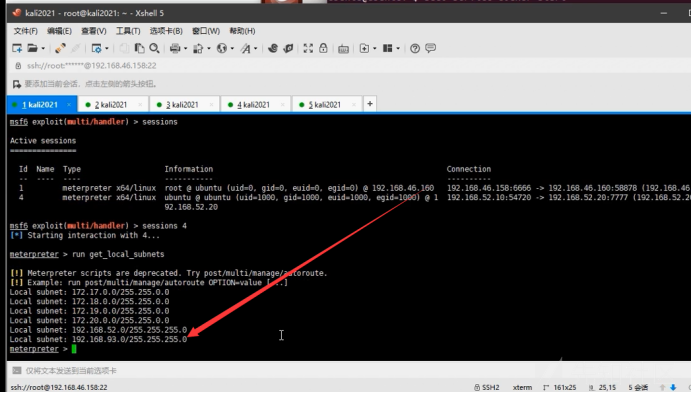This screenshot has height=393, width=692.
Task: Click the blue down arrow in status bar
Action: pos(673,387)
